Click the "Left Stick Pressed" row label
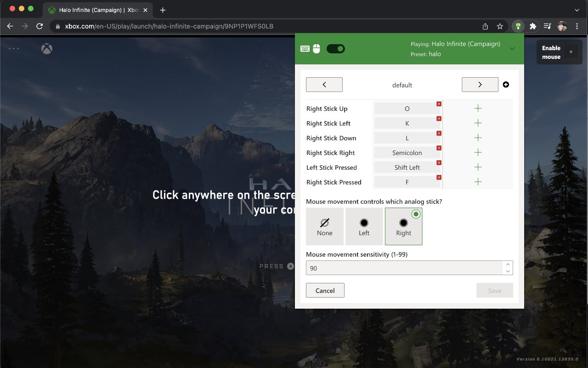This screenshot has height=368, width=588. tap(332, 167)
